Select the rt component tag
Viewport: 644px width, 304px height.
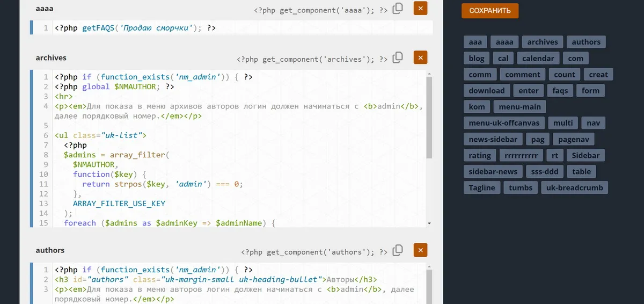[x=555, y=155]
